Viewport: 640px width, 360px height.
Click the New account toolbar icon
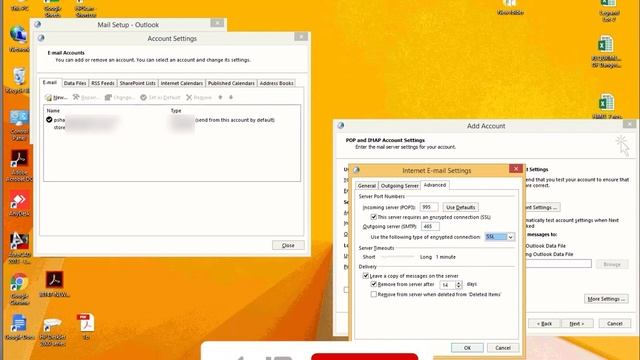(x=56, y=98)
